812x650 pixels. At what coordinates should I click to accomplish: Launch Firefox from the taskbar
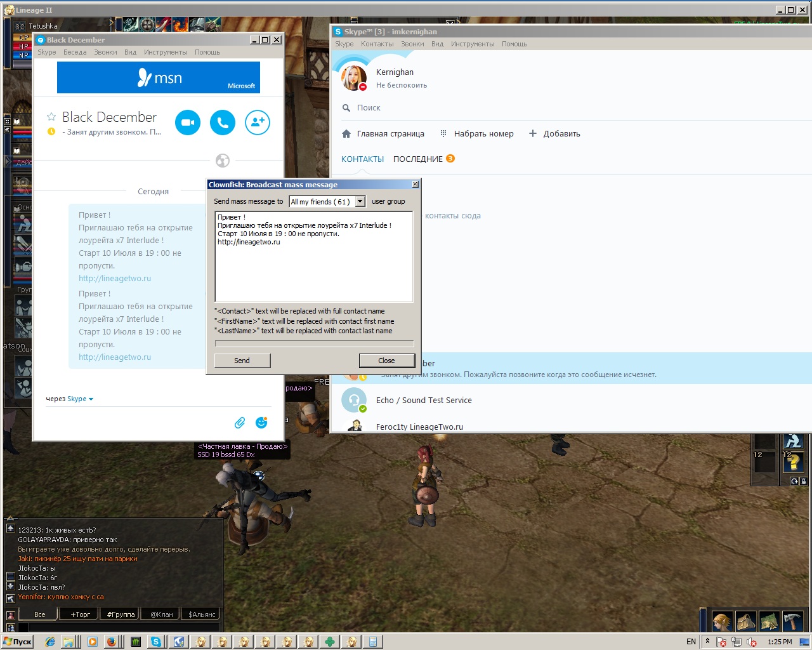tap(111, 642)
